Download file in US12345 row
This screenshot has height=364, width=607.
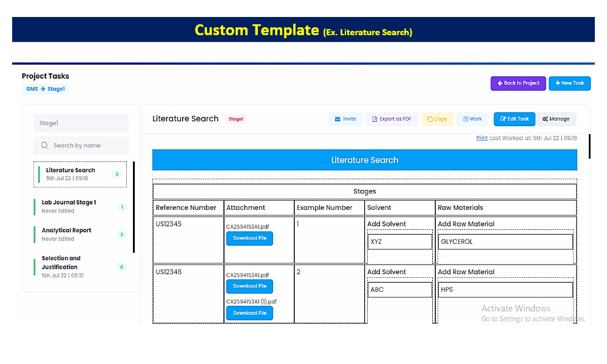(249, 238)
